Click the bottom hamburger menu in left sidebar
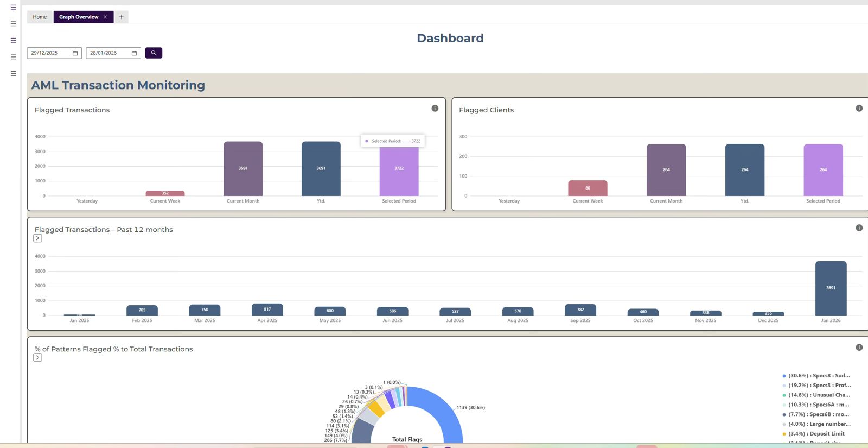 coord(13,73)
